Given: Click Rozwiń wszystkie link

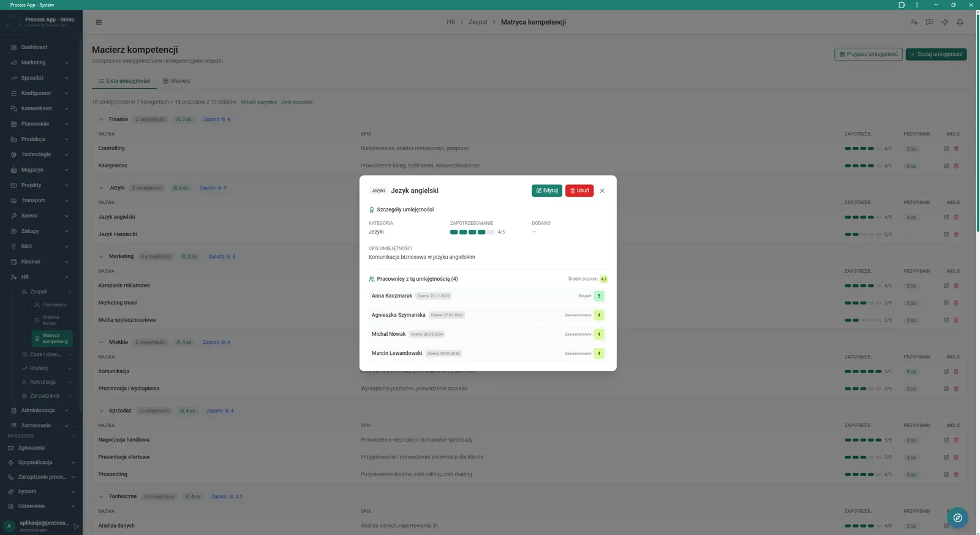Looking at the screenshot, I should tap(258, 102).
